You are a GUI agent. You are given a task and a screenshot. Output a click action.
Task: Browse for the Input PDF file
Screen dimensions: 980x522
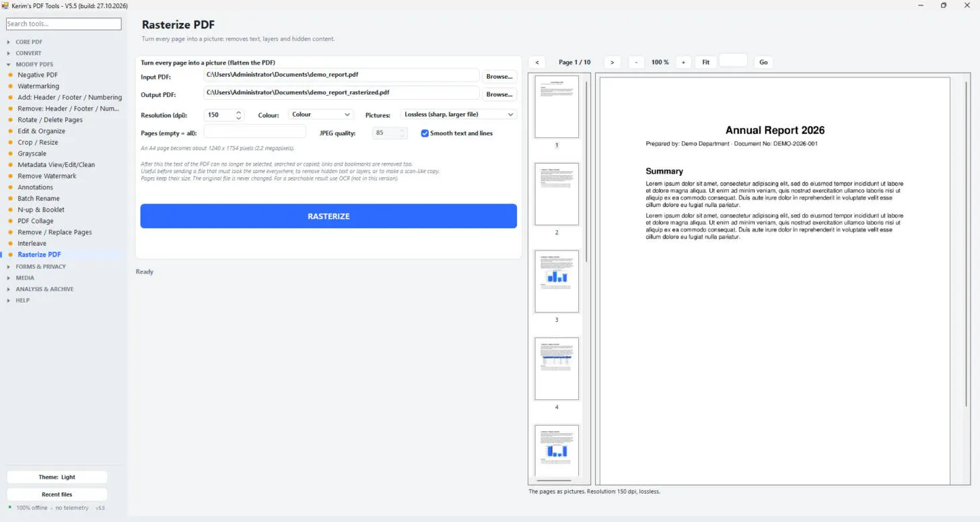[499, 76]
